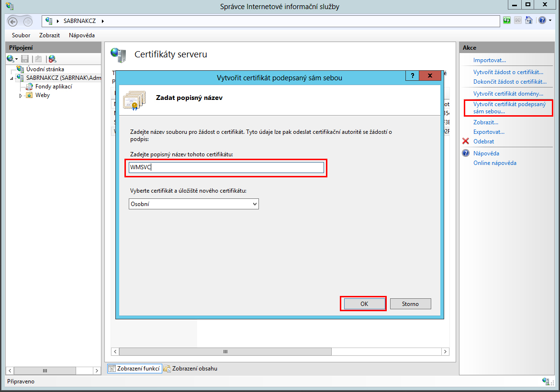
Task: Click the red Odebrat X icon
Action: coord(465,142)
